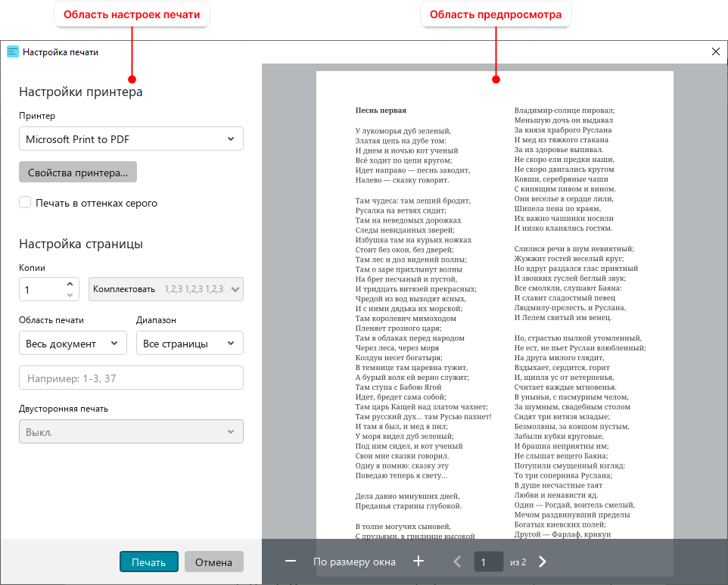Open the Все страницы range dropdown
The height and width of the screenshot is (585, 728).
click(x=190, y=343)
